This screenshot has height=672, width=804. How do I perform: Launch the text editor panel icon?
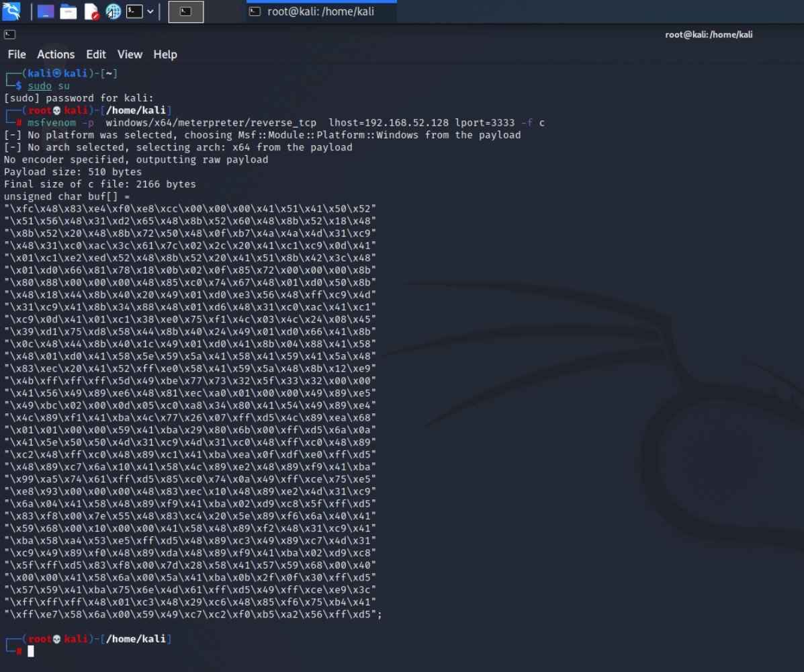(91, 11)
